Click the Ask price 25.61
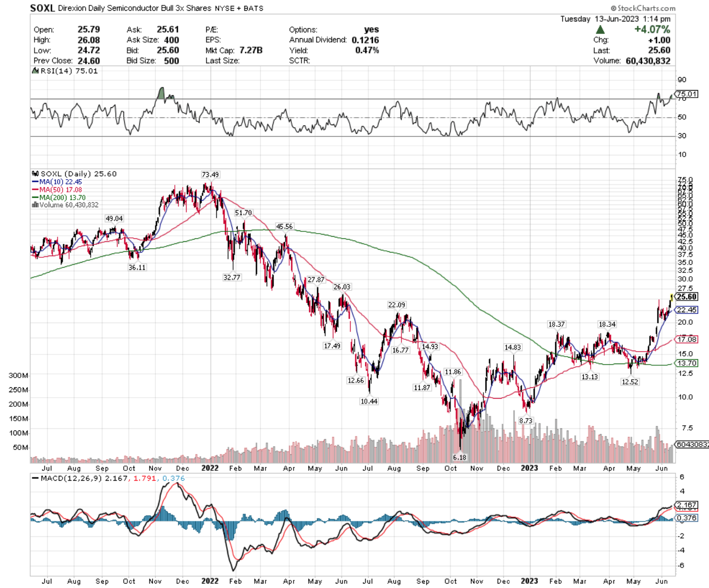709x588 pixels. point(168,30)
